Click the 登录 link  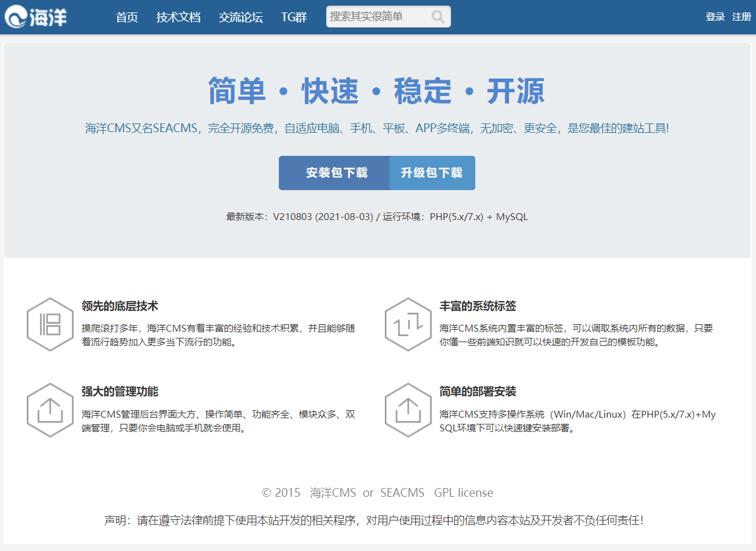point(715,17)
